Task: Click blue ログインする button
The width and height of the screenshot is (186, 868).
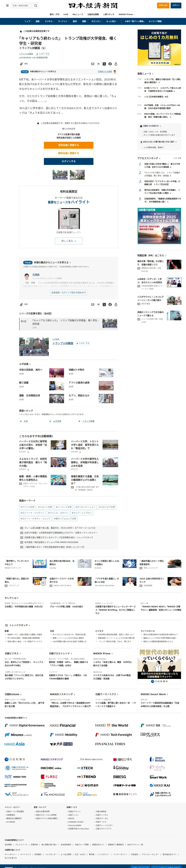Action: [69, 161]
